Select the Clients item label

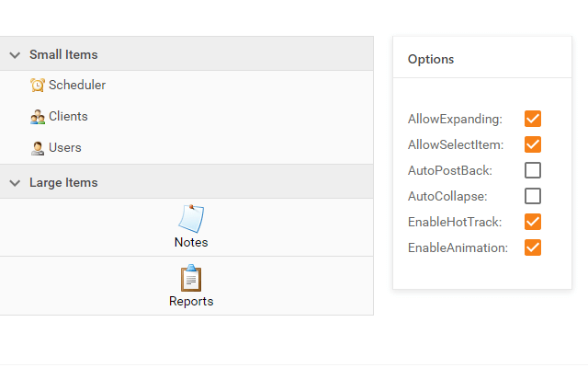tap(68, 117)
